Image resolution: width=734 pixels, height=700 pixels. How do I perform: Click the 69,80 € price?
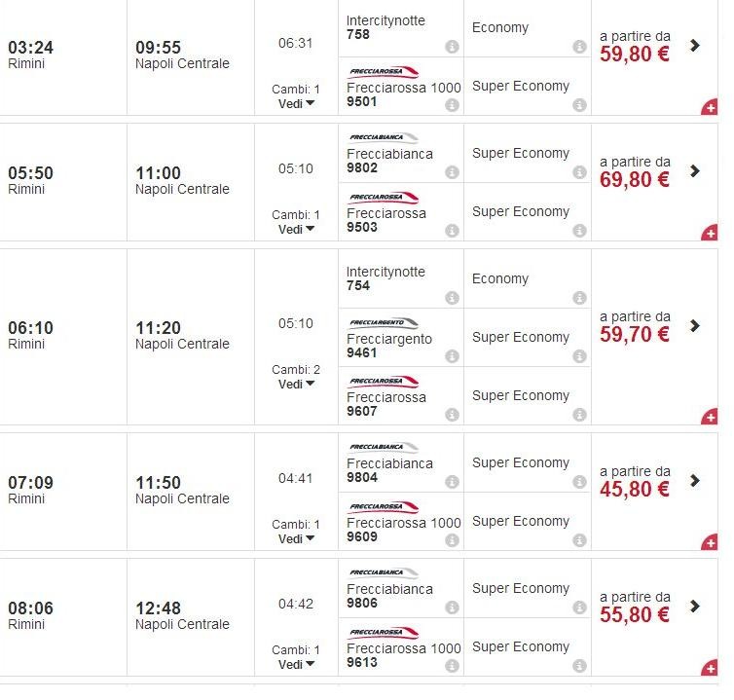[635, 179]
